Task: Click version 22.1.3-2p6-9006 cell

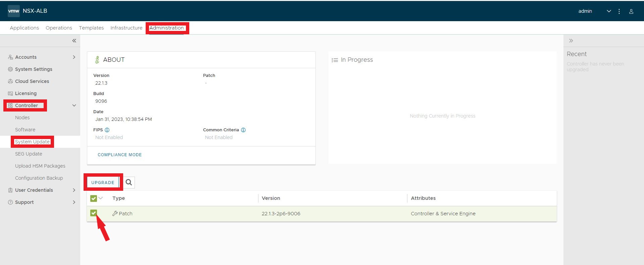Action: click(x=281, y=214)
